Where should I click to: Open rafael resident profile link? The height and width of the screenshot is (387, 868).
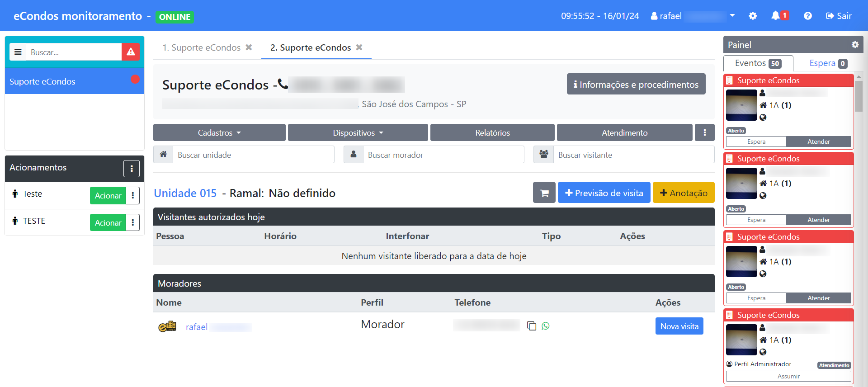(x=219, y=326)
